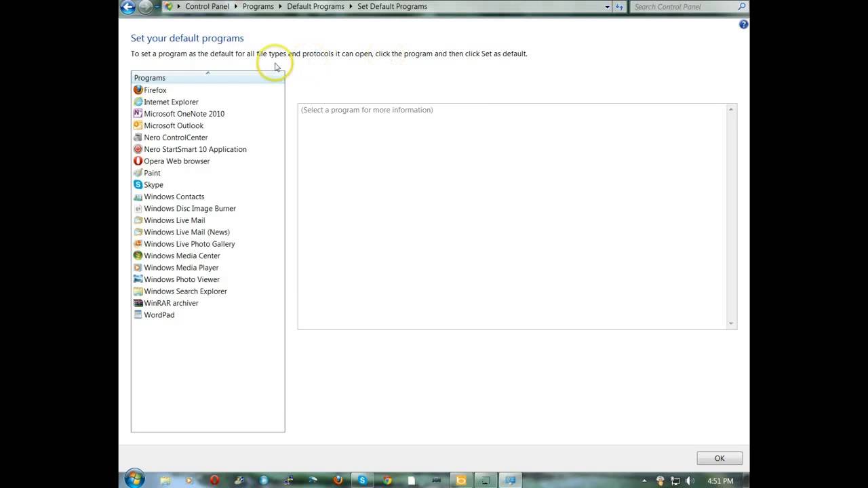This screenshot has height=488, width=868.
Task: Pick Skype in the Programs list
Action: point(153,184)
